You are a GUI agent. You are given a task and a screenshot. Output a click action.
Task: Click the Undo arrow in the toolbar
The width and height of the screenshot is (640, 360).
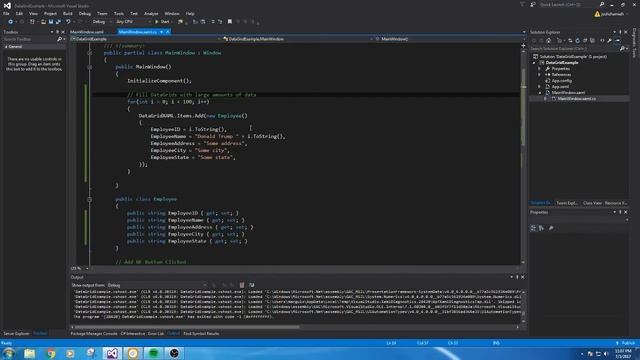(x=68, y=22)
